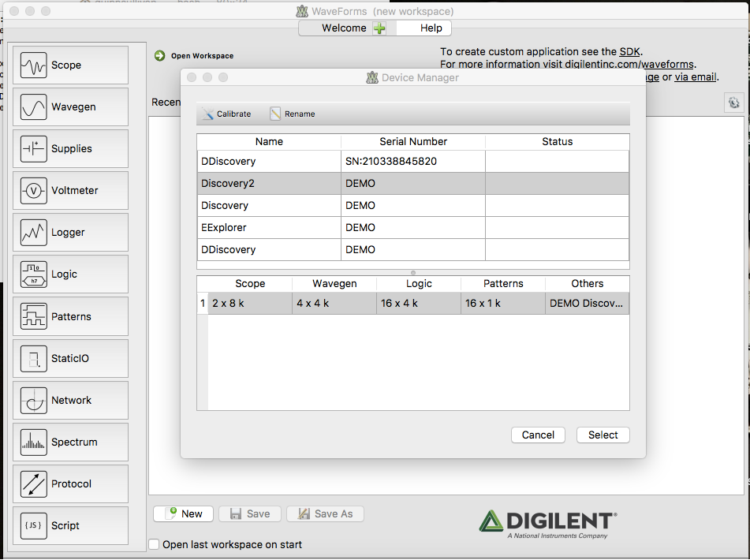Click the Status column header
The width and height of the screenshot is (750, 560).
pos(558,141)
